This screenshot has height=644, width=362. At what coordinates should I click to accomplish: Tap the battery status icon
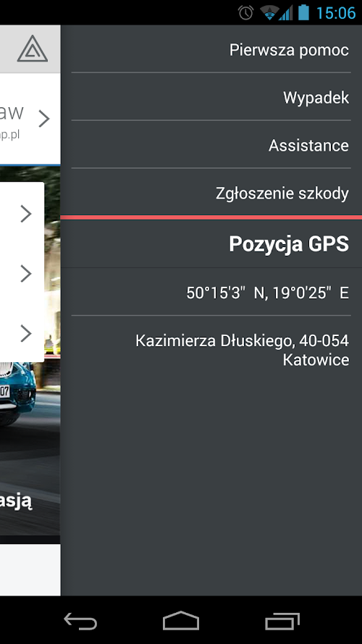pyautogui.click(x=303, y=12)
